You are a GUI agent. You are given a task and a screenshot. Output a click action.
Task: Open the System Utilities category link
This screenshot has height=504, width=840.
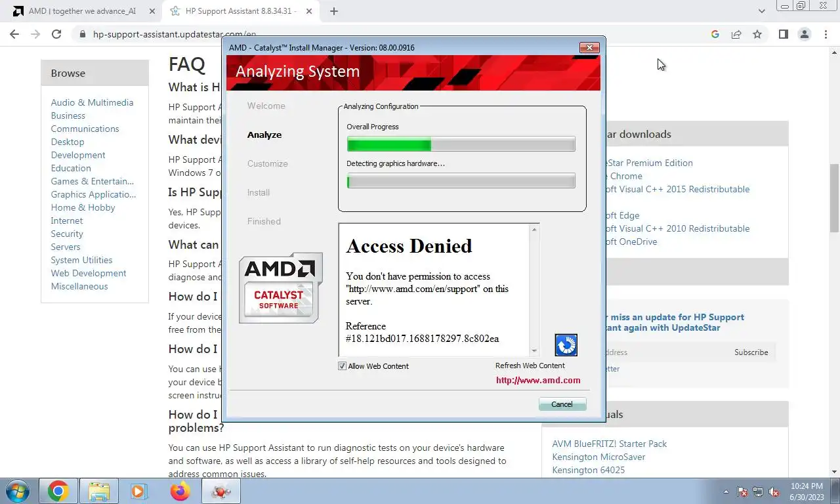click(81, 260)
